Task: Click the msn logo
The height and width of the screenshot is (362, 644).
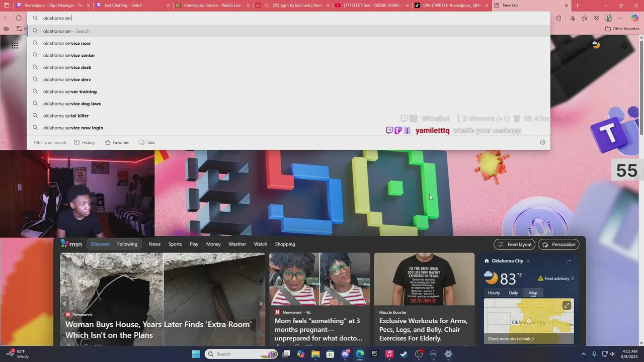Action: (71, 244)
